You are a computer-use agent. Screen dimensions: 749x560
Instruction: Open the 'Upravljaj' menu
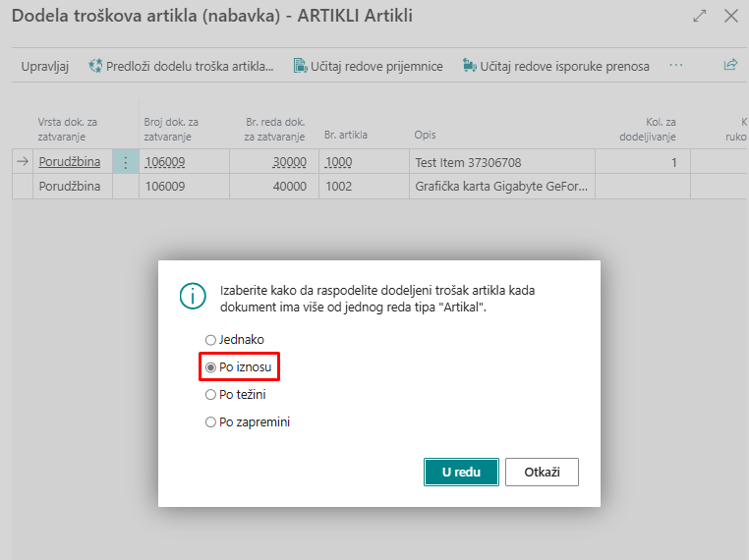point(45,66)
